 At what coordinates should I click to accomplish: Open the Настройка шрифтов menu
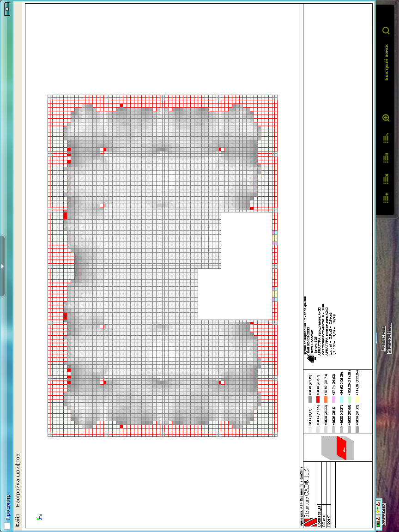click(x=18, y=480)
